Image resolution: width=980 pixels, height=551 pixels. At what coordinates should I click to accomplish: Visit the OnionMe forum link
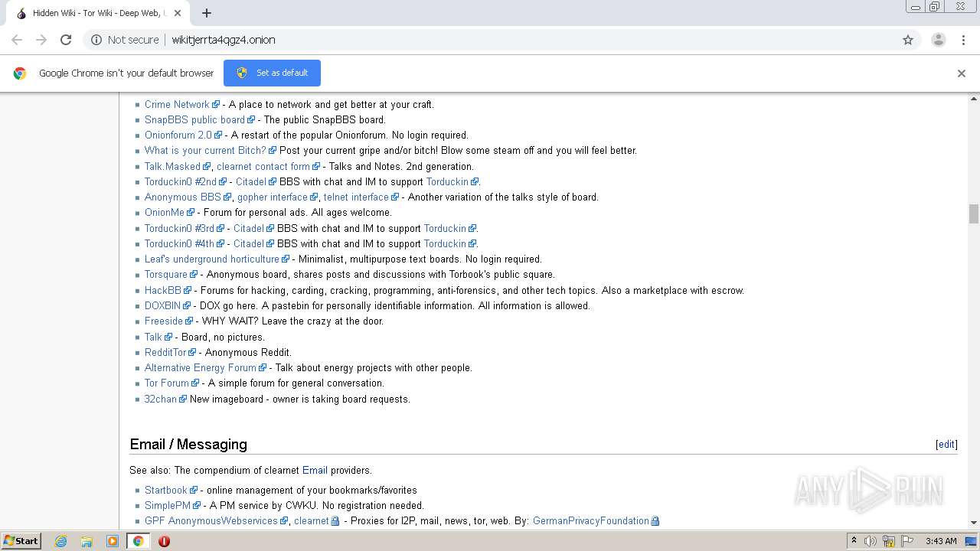[x=165, y=212]
